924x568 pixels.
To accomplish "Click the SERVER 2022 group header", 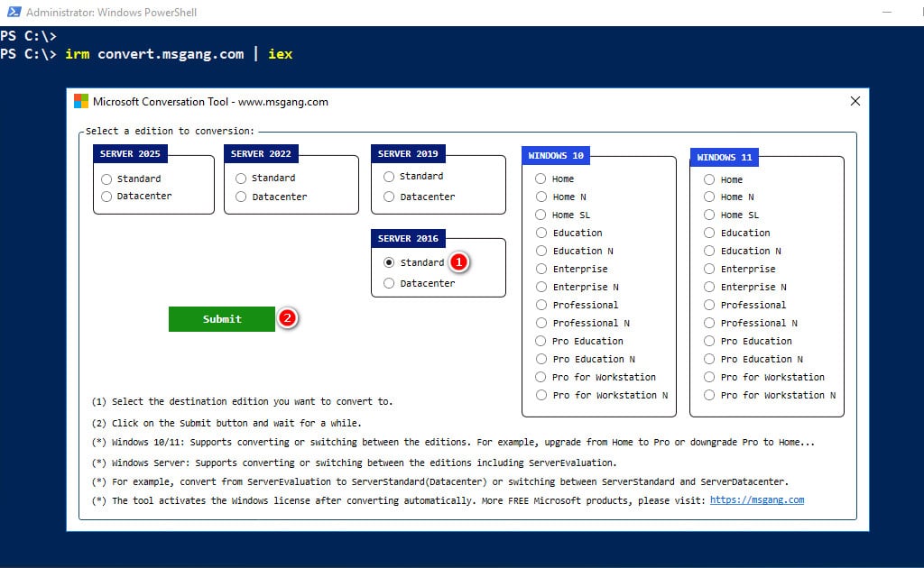I will click(261, 153).
